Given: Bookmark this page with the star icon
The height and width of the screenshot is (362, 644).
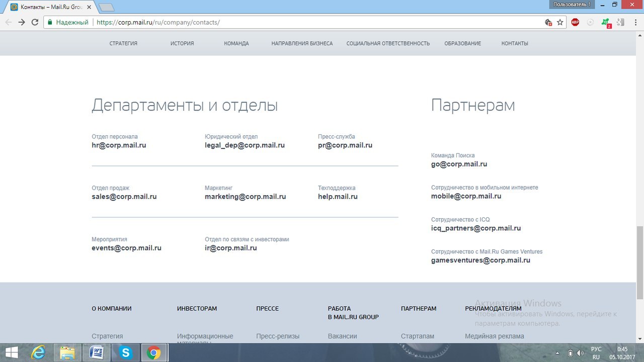Looking at the screenshot, I should coord(560,22).
